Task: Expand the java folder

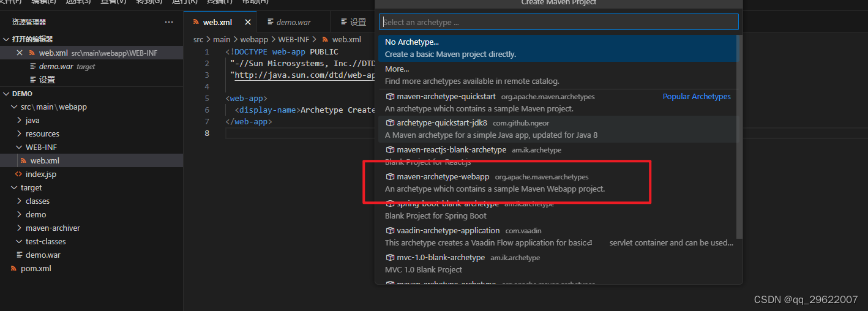Action: coord(20,121)
